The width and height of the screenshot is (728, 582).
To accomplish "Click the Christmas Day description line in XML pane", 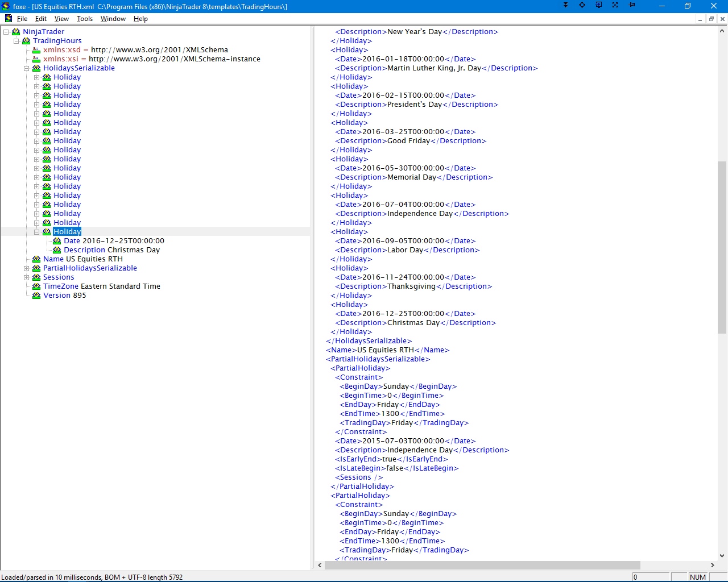I will 416,323.
